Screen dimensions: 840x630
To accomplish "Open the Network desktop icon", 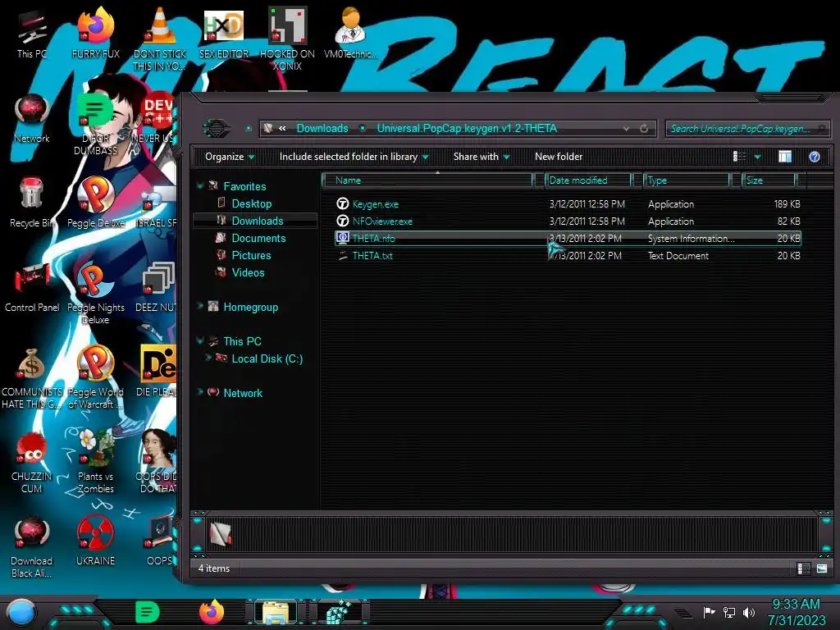I will click(32, 119).
